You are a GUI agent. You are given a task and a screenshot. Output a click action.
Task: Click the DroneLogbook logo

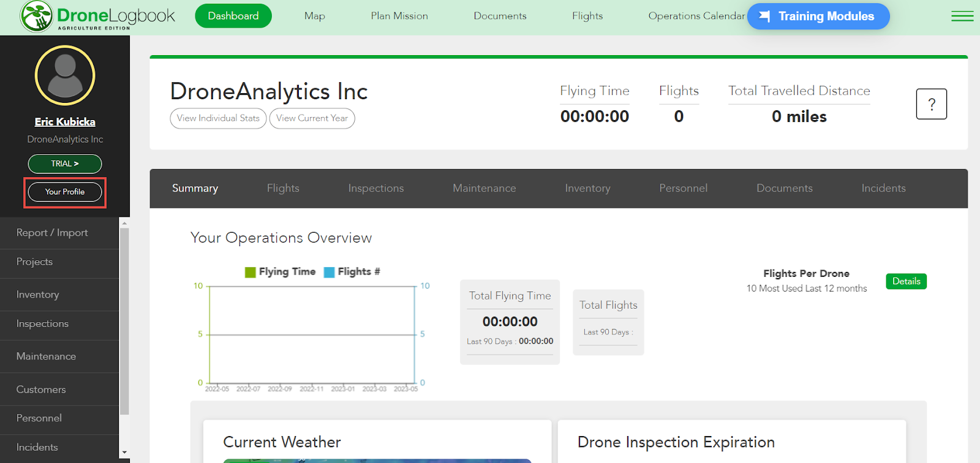tap(97, 17)
